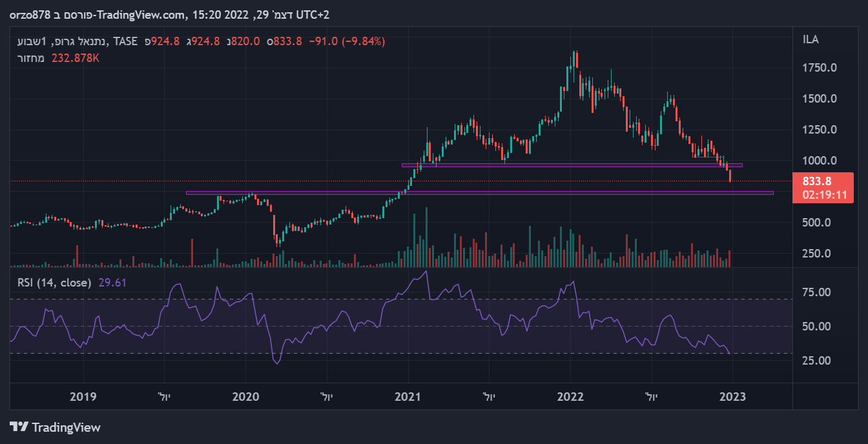Select the 1250.0 price axis label
The height and width of the screenshot is (444, 868).
(x=820, y=130)
